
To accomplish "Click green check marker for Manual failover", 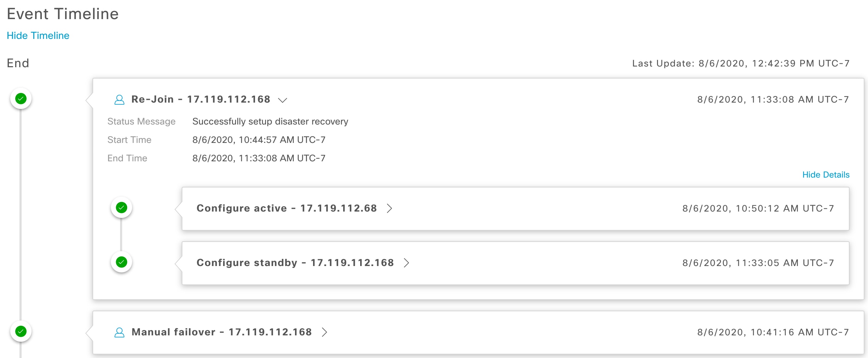I will [21, 331].
